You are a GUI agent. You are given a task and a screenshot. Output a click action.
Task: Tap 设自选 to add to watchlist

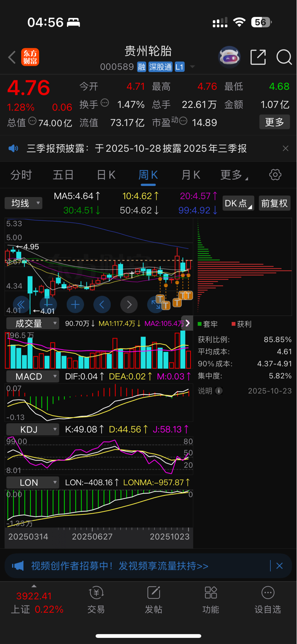268,600
